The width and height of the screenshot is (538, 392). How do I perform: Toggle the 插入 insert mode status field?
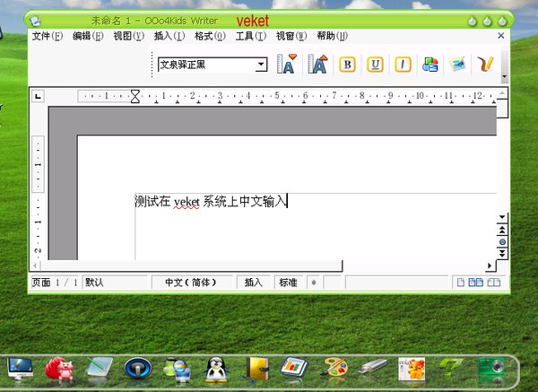click(x=253, y=283)
